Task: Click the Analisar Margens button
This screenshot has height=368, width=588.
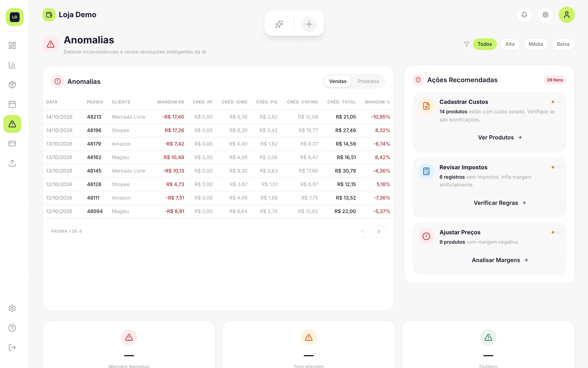Action: coord(500,260)
